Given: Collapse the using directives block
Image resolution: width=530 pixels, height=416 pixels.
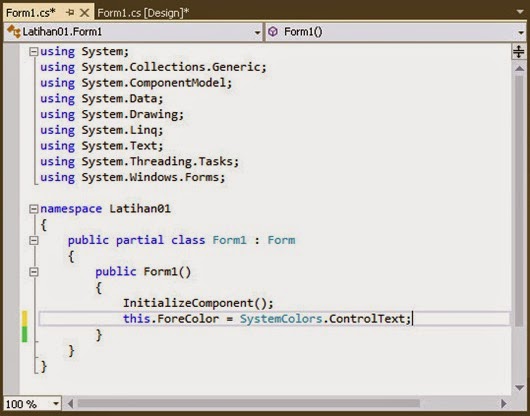Looking at the screenshot, I should (33, 52).
